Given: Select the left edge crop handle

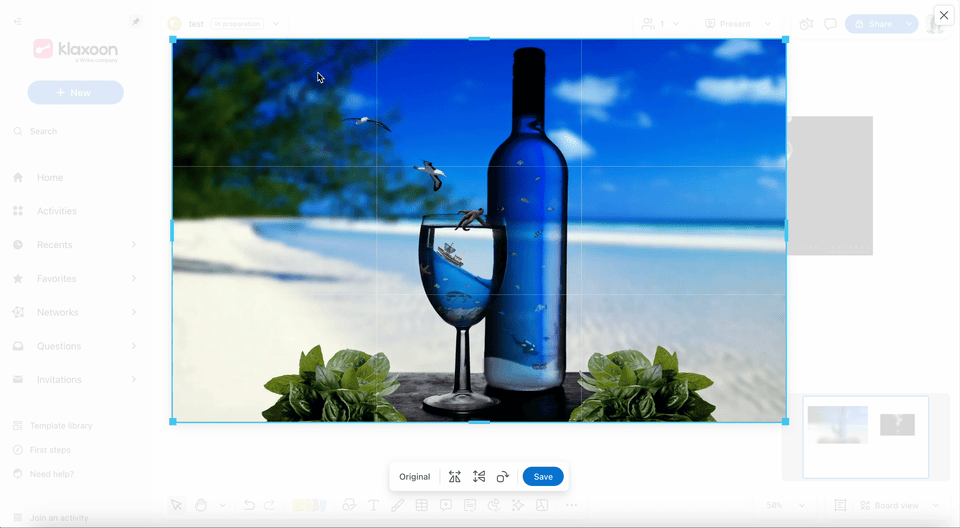Looking at the screenshot, I should pos(172,231).
